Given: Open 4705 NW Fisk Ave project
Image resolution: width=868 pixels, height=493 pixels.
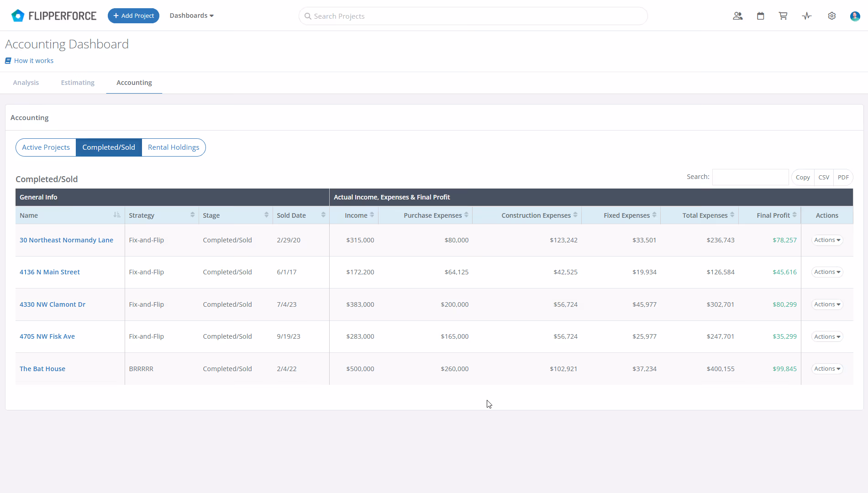Looking at the screenshot, I should (x=47, y=336).
